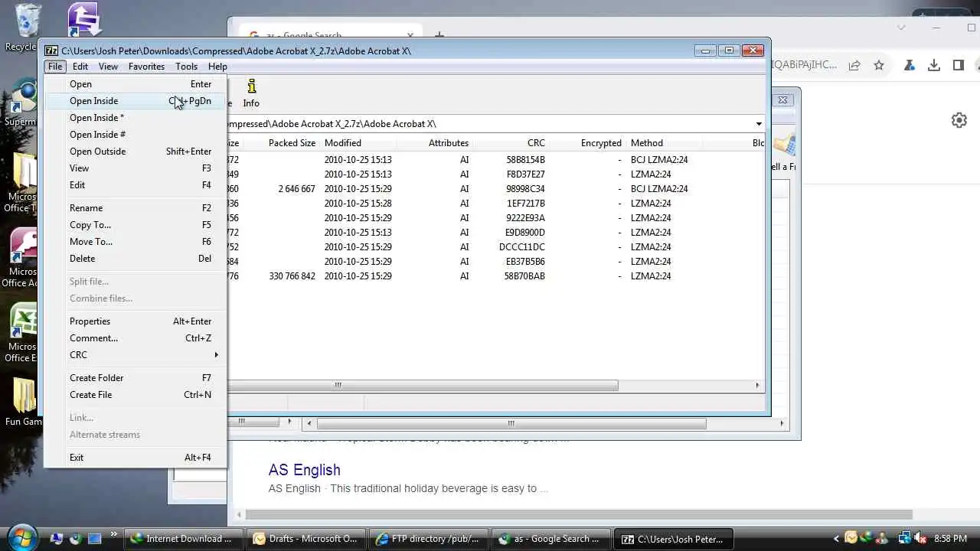Open the Tools menu
This screenshot has width=980, height=551.
click(x=186, y=67)
